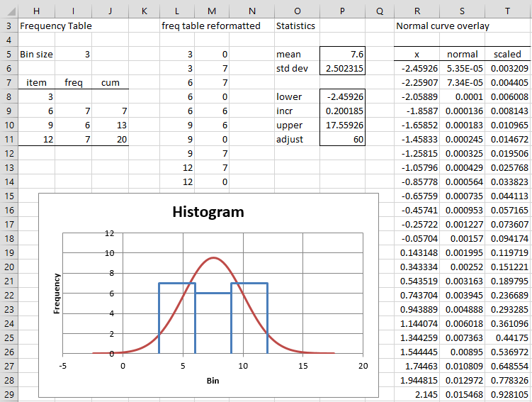Click the std dev value 2.502315

(342, 68)
